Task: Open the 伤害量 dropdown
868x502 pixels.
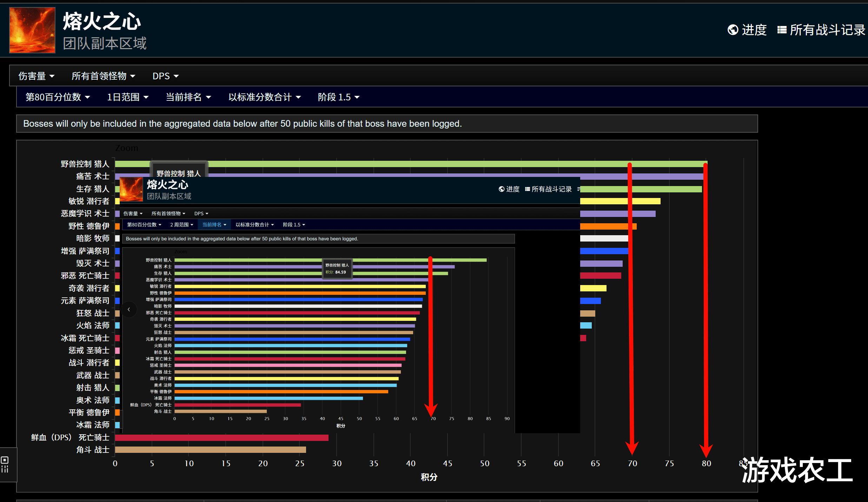Action: click(x=36, y=76)
